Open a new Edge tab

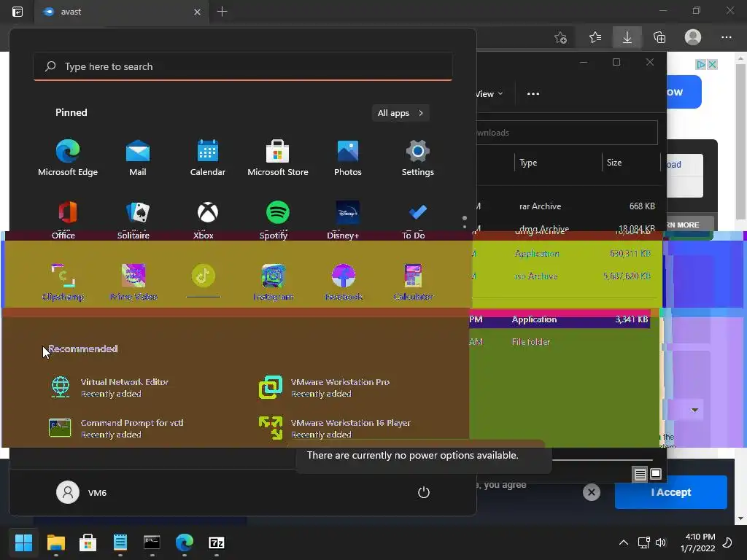222,12
